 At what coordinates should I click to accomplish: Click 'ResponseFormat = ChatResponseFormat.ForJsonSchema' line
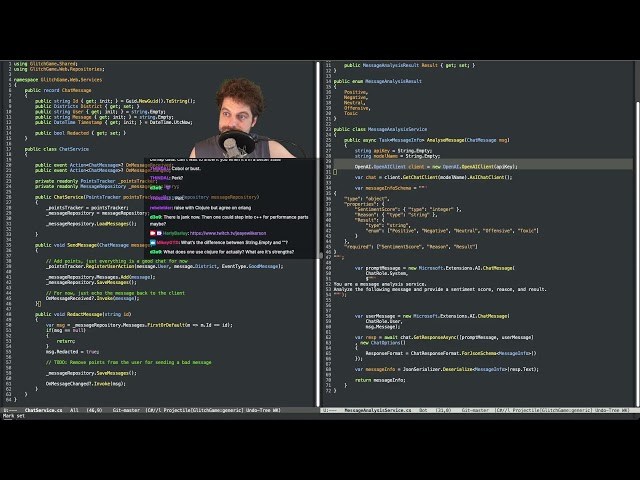(451, 353)
